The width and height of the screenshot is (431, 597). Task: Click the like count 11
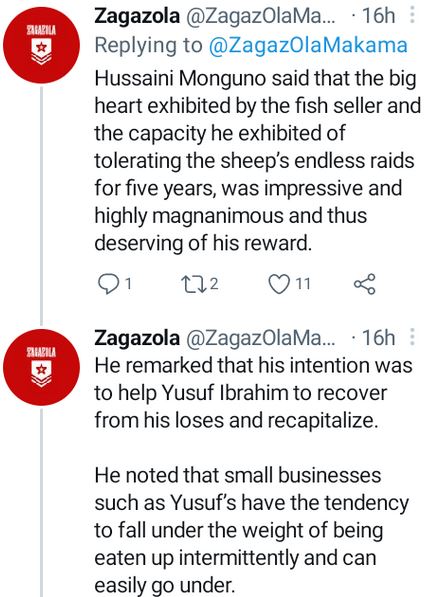(x=303, y=284)
